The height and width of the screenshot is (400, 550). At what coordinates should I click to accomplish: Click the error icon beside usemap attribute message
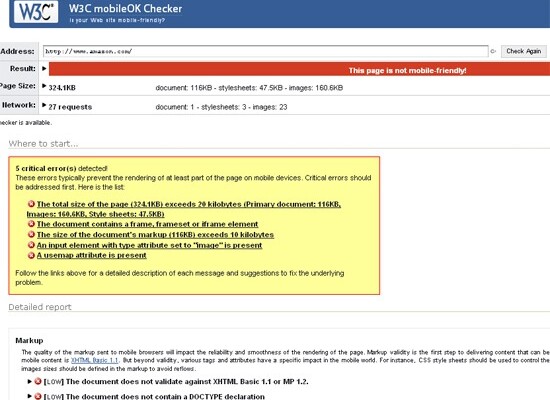point(31,255)
